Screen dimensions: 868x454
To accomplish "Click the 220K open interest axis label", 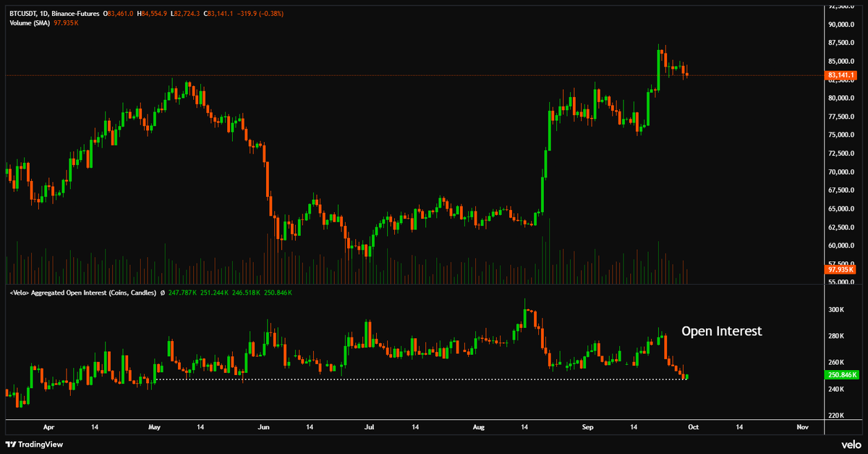I will click(836, 416).
